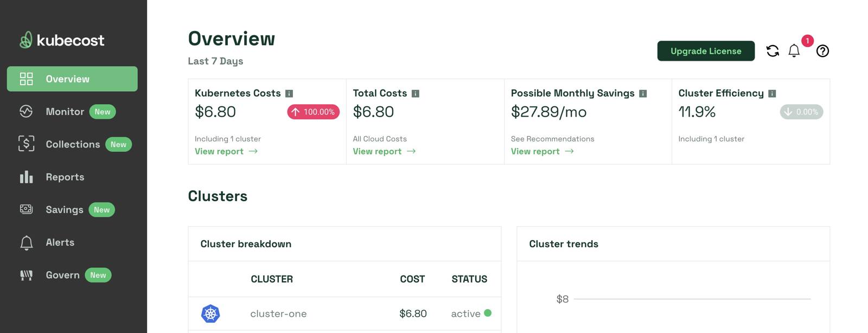The height and width of the screenshot is (333, 868).
Task: Open the help question mark icon
Action: (822, 51)
